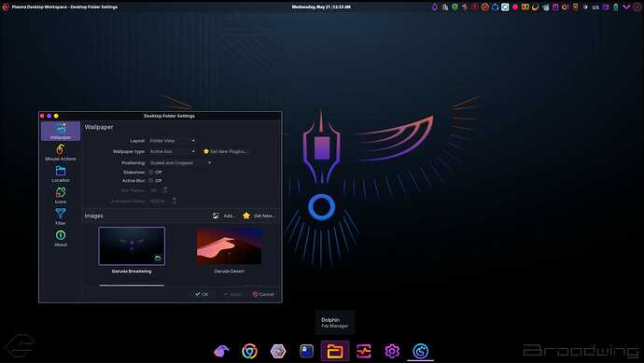Open the Positioning dropdown
Image resolution: width=644 pixels, height=363 pixels.
tap(180, 162)
